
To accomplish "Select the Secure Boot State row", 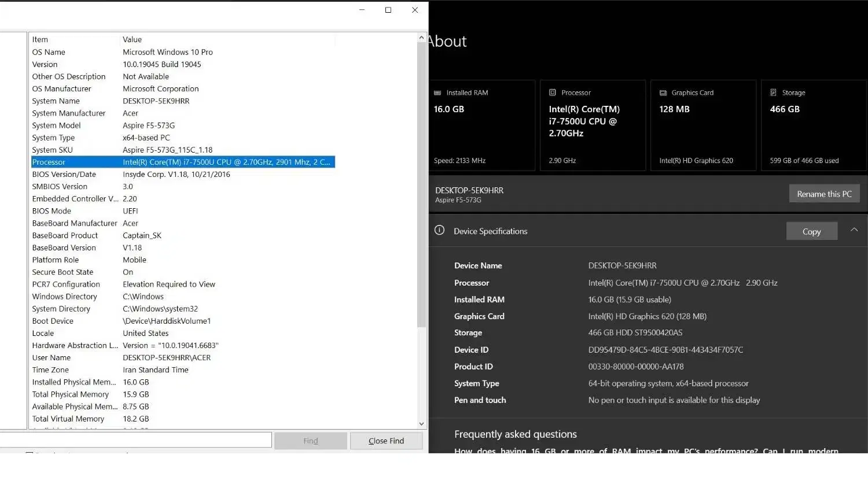I will (183, 272).
